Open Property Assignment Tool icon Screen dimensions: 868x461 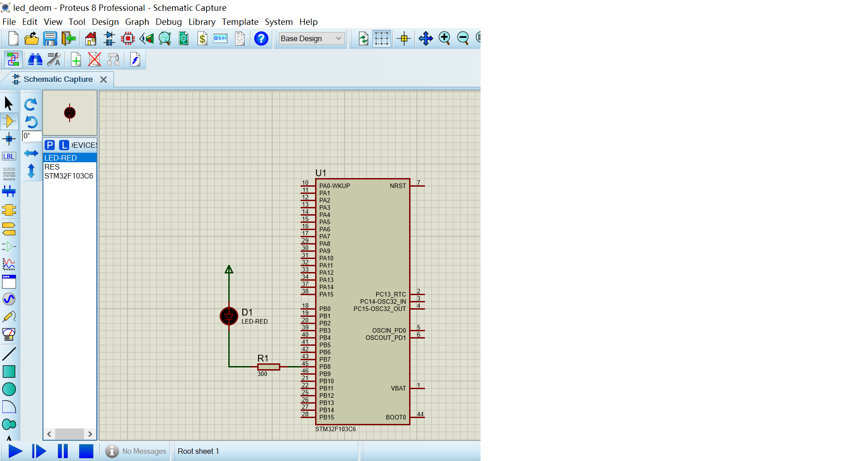(x=54, y=59)
